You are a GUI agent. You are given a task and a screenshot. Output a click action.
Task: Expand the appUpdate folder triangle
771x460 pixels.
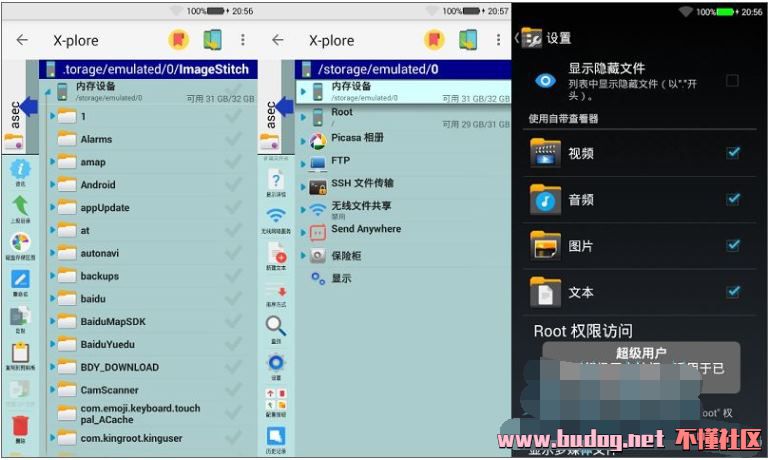52,207
